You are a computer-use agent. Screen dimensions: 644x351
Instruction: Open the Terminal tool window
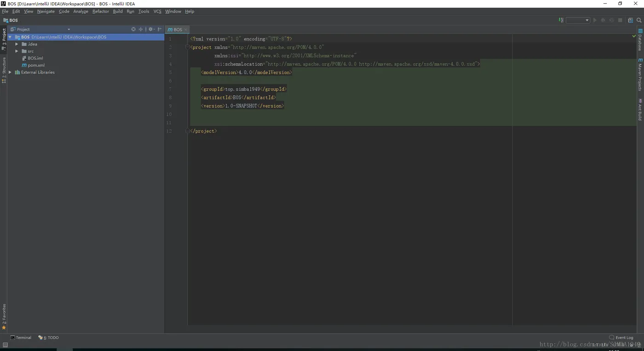(21, 338)
